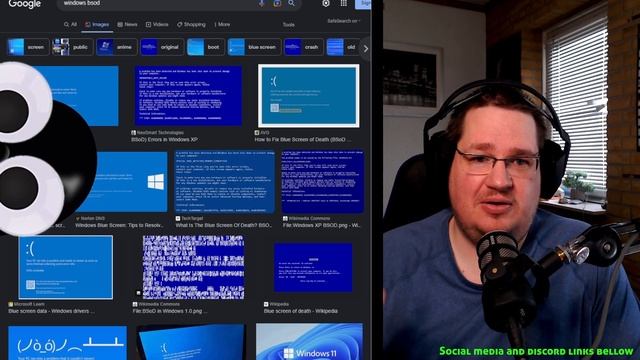Click the voice search microphone icon
The height and width of the screenshot is (360, 640).
262,3
